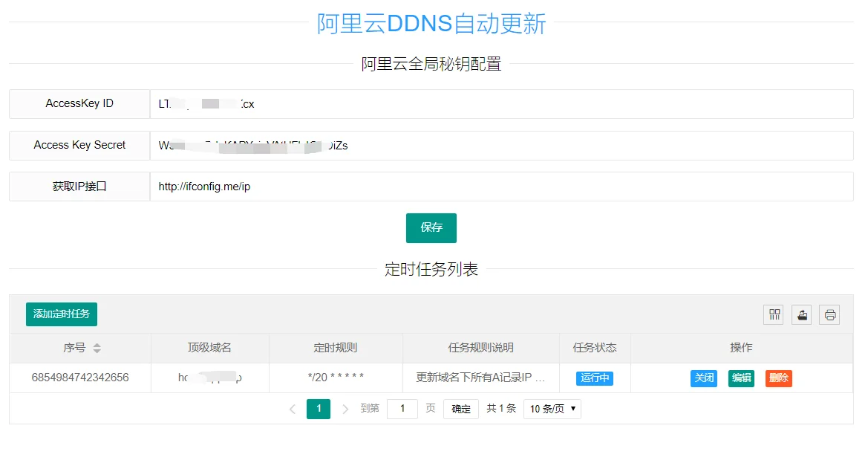The height and width of the screenshot is (463, 868).
Task: Click the 序号 column header text
Action: pyautogui.click(x=74, y=348)
